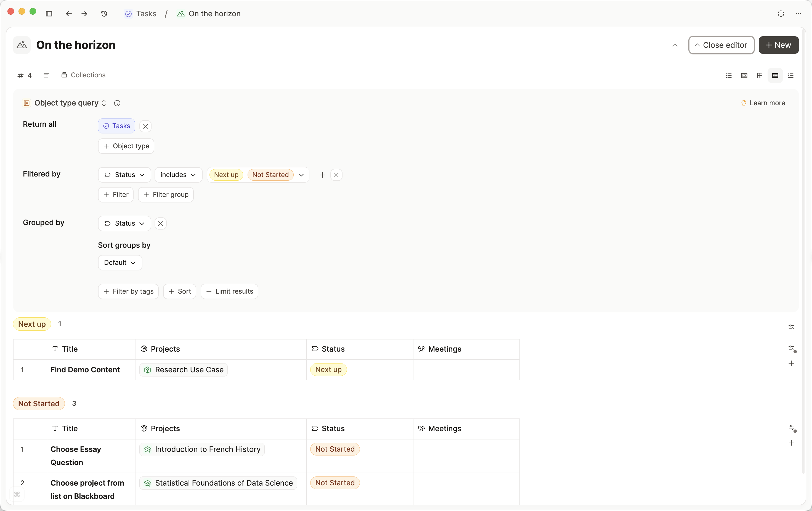Image resolution: width=812 pixels, height=511 pixels.
Task: Click the Next up status tag in the filter
Action: coord(226,175)
